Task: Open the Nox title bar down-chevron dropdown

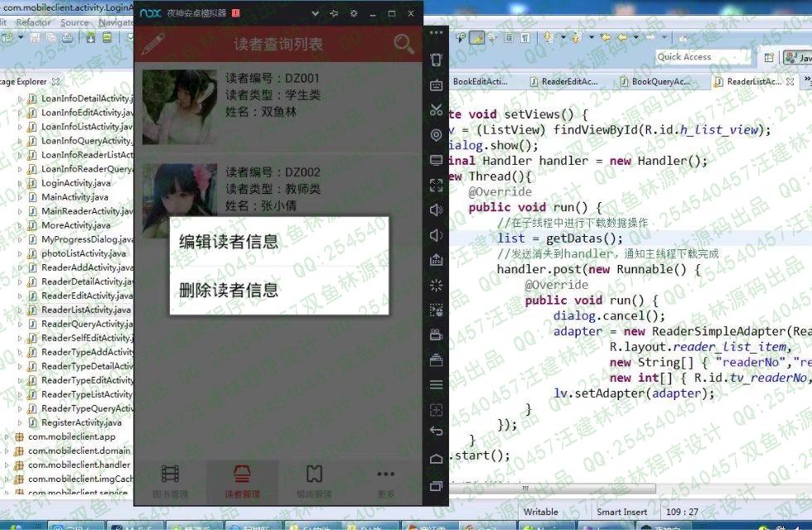Action: 315,13
